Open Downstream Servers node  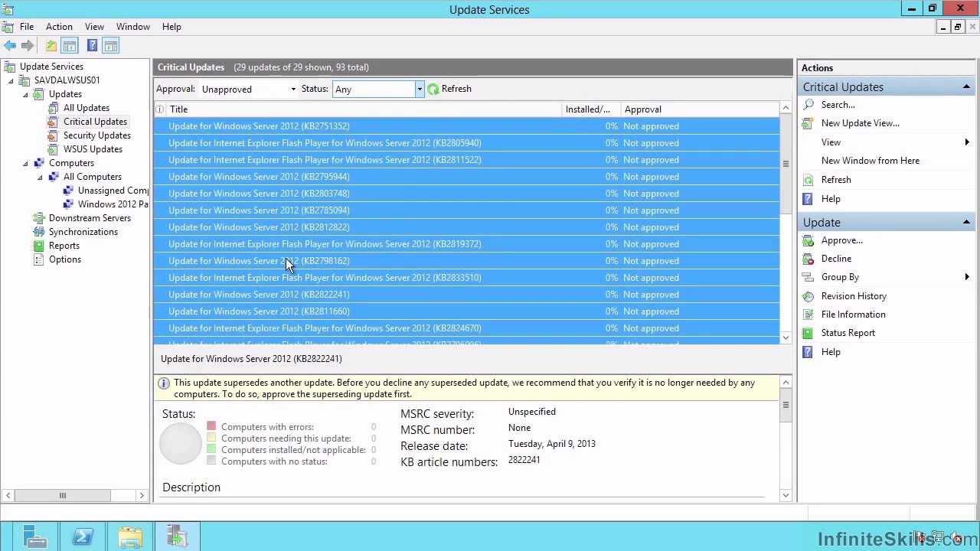tap(90, 218)
